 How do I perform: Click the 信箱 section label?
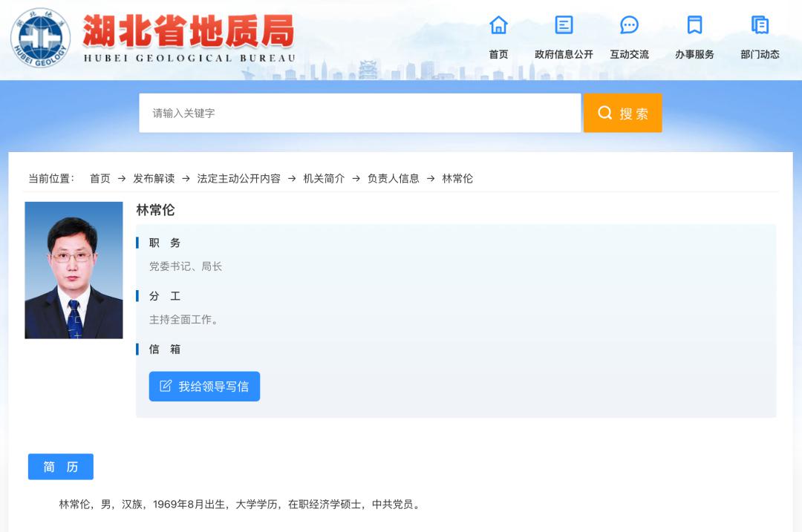coord(165,349)
